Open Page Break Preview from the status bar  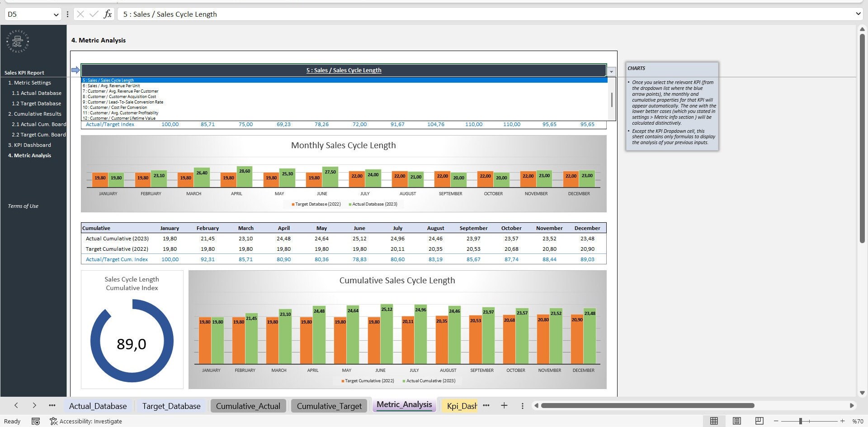coord(759,421)
